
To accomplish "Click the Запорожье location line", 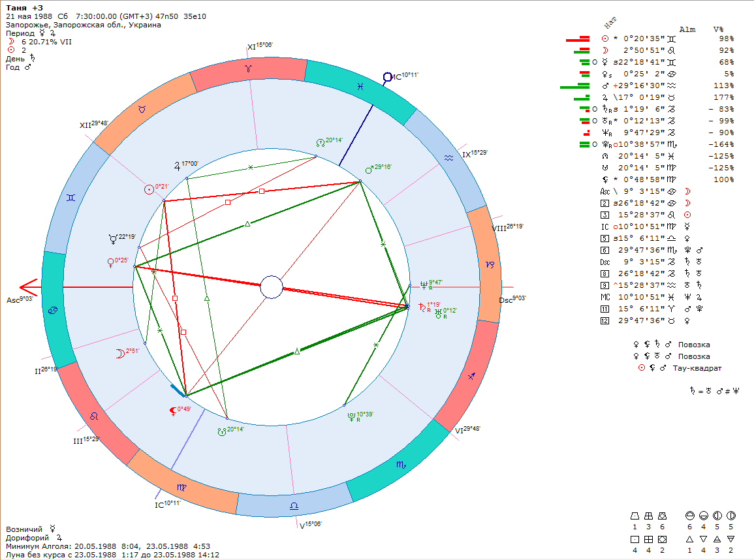I will pos(83,25).
